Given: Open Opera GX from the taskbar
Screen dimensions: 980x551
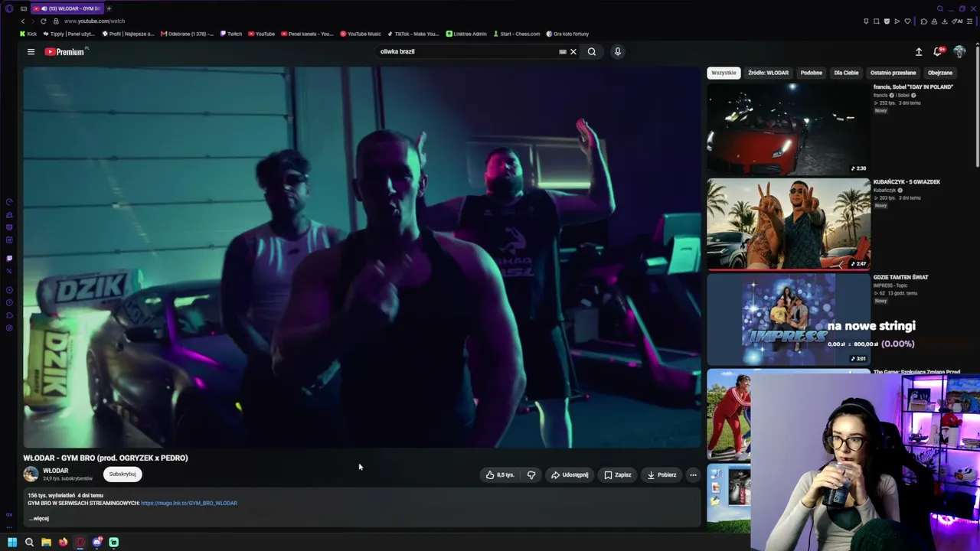Looking at the screenshot, I should (80, 543).
